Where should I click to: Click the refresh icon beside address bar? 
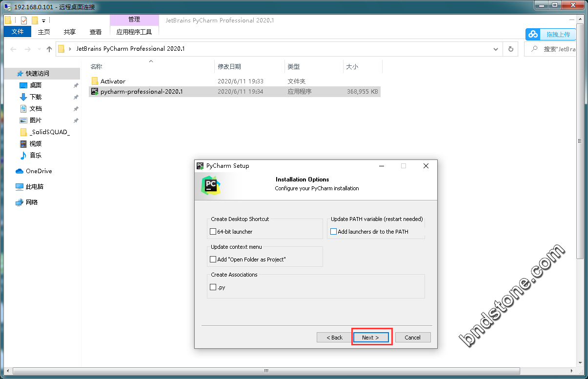pyautogui.click(x=510, y=49)
